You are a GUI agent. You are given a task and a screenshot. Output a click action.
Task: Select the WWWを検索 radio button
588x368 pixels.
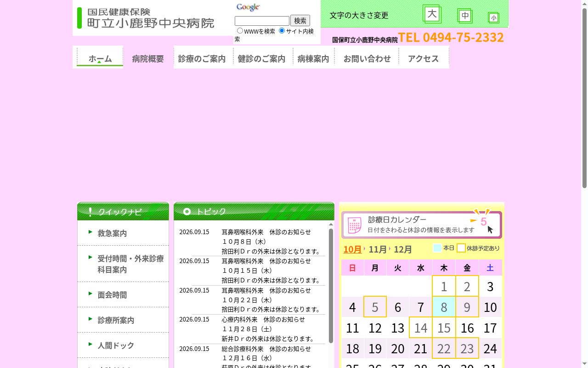click(x=240, y=31)
